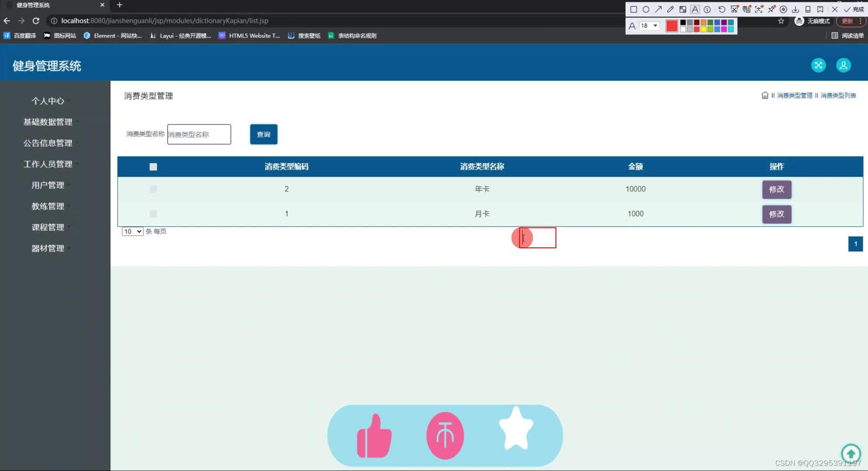Go to pagination page 1
868x471 pixels.
pos(855,244)
